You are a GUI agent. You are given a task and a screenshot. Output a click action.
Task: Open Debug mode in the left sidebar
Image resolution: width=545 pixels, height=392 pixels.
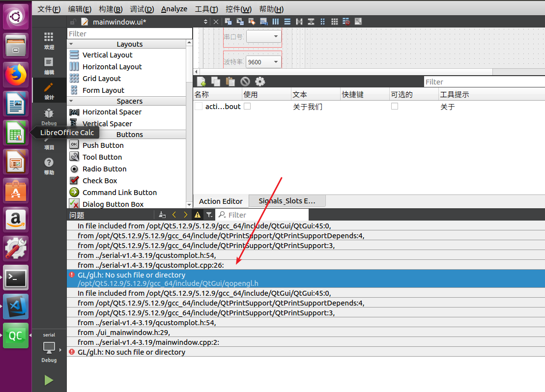tap(49, 115)
